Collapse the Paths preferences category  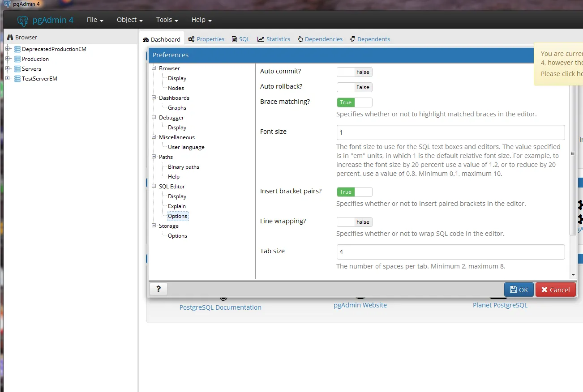click(x=154, y=157)
